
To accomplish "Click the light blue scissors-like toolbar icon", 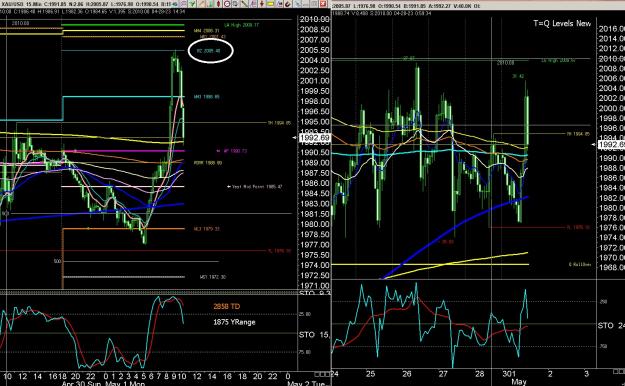I will pyautogui.click(x=297, y=4).
